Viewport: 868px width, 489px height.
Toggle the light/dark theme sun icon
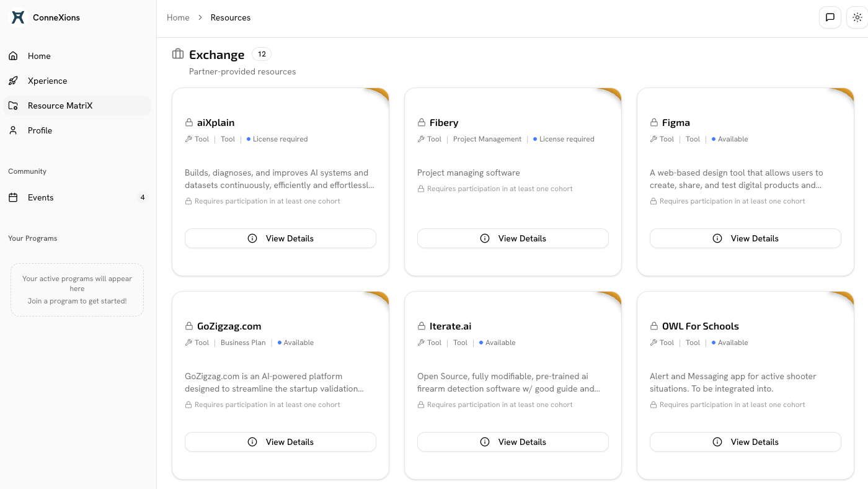[x=857, y=17]
